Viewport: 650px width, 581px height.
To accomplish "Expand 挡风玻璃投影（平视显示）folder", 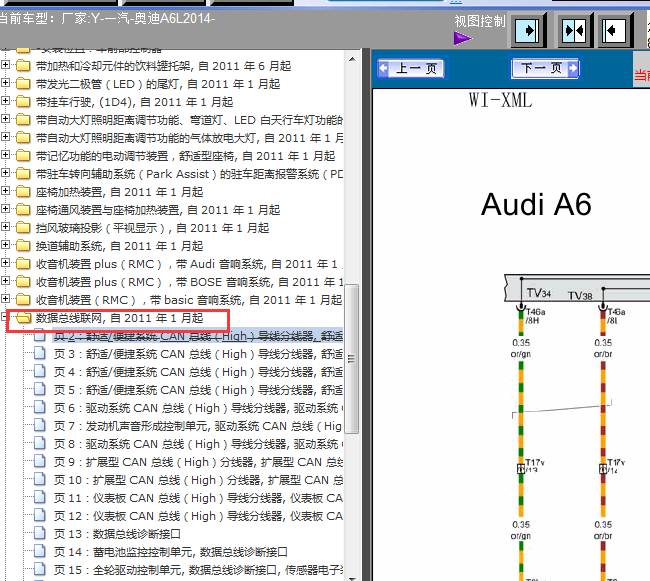I will (x=5, y=227).
